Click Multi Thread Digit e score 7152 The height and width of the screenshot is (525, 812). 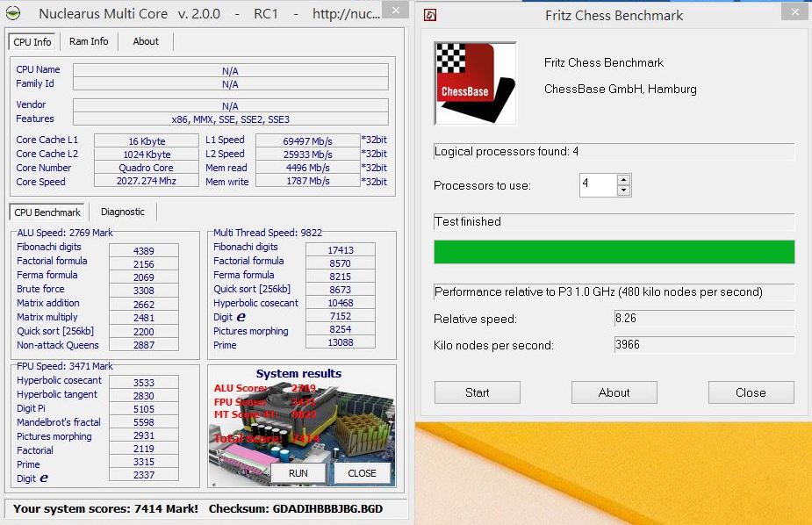[341, 316]
